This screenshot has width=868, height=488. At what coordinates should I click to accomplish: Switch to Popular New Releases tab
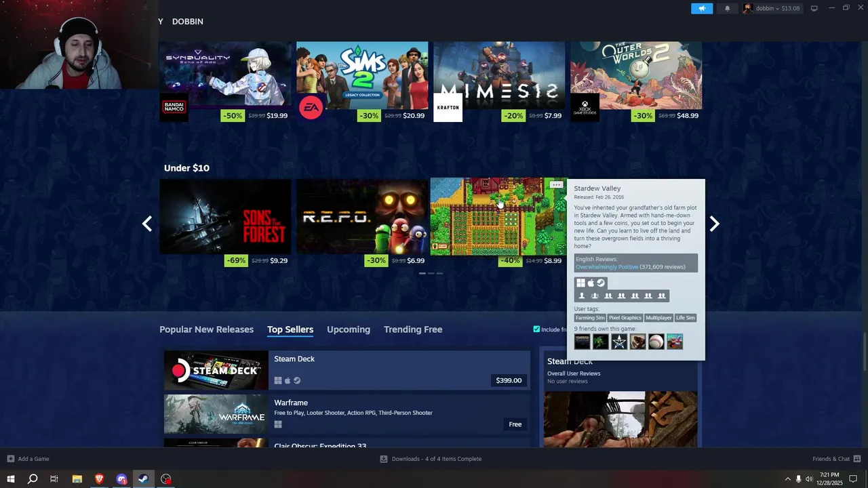pyautogui.click(x=206, y=329)
